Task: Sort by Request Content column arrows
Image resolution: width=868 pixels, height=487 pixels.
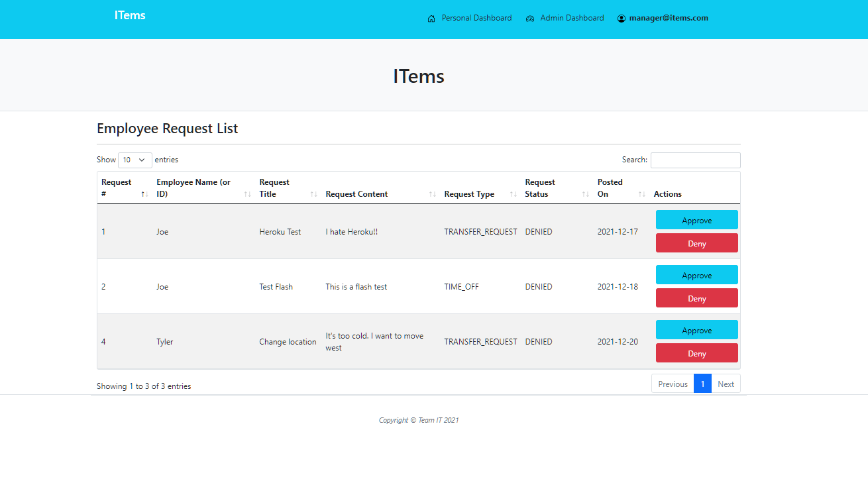Action: point(432,194)
